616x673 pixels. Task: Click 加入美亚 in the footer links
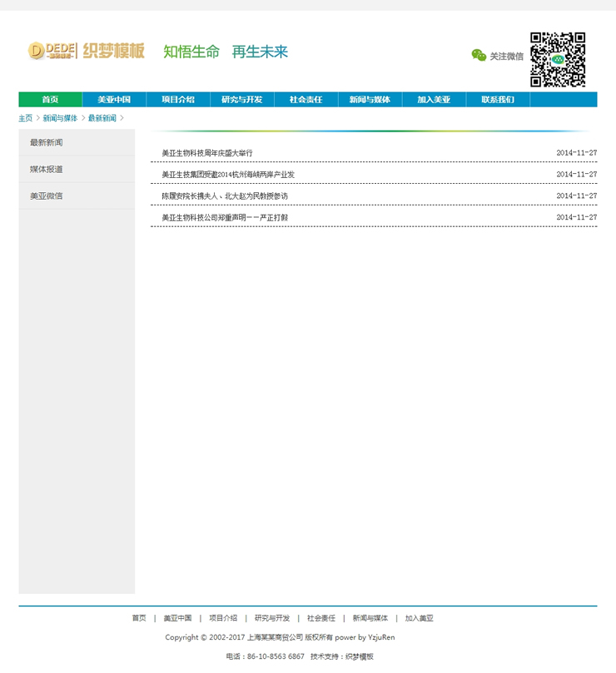pyautogui.click(x=420, y=618)
